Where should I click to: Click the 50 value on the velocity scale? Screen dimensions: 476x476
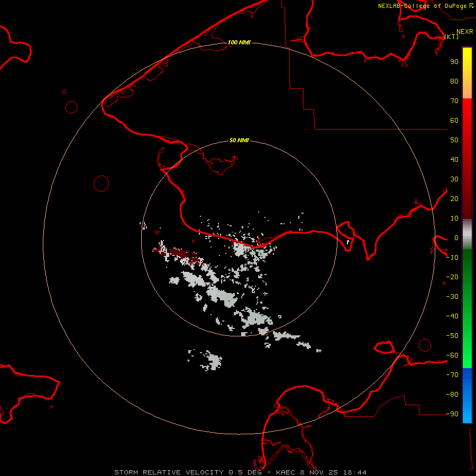tap(454, 140)
